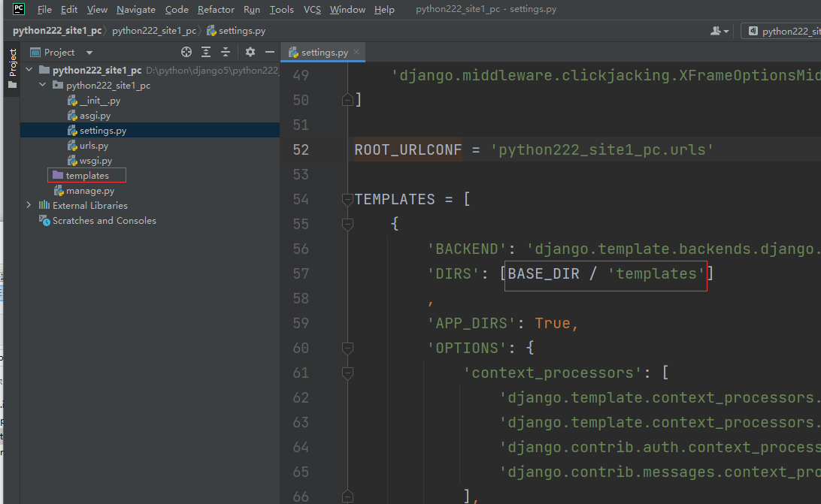Image resolution: width=821 pixels, height=504 pixels.
Task: Open the Window menu
Action: tap(347, 10)
